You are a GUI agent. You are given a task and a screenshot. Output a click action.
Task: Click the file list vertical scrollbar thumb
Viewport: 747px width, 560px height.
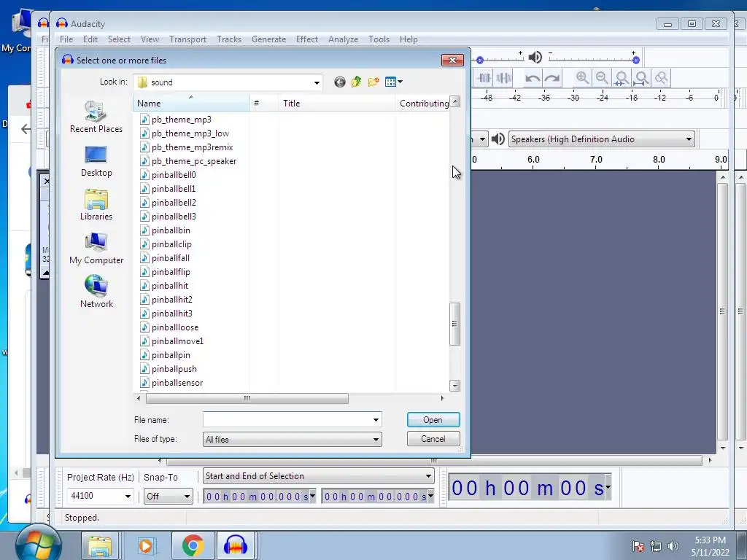454,324
